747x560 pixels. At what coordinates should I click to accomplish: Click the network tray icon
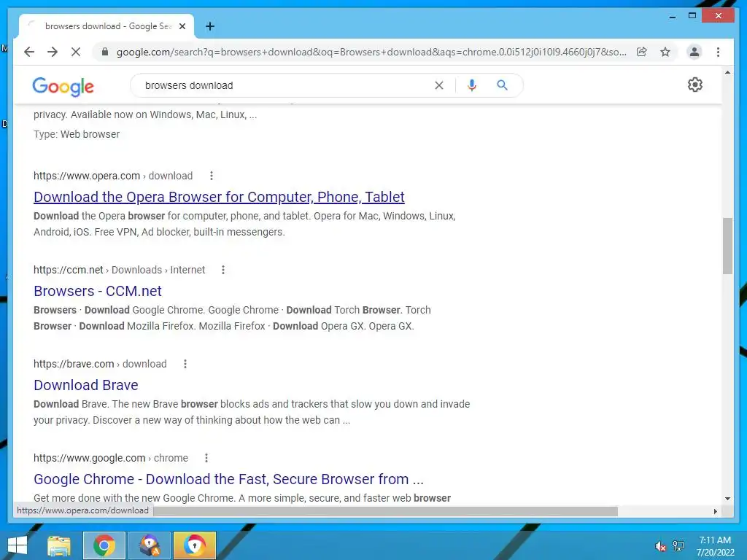tap(678, 546)
